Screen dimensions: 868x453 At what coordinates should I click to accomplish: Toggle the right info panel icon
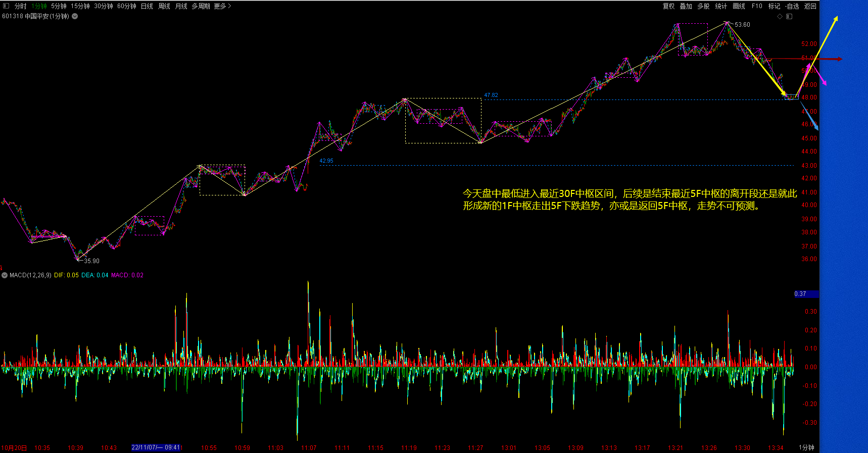pyautogui.click(x=789, y=17)
